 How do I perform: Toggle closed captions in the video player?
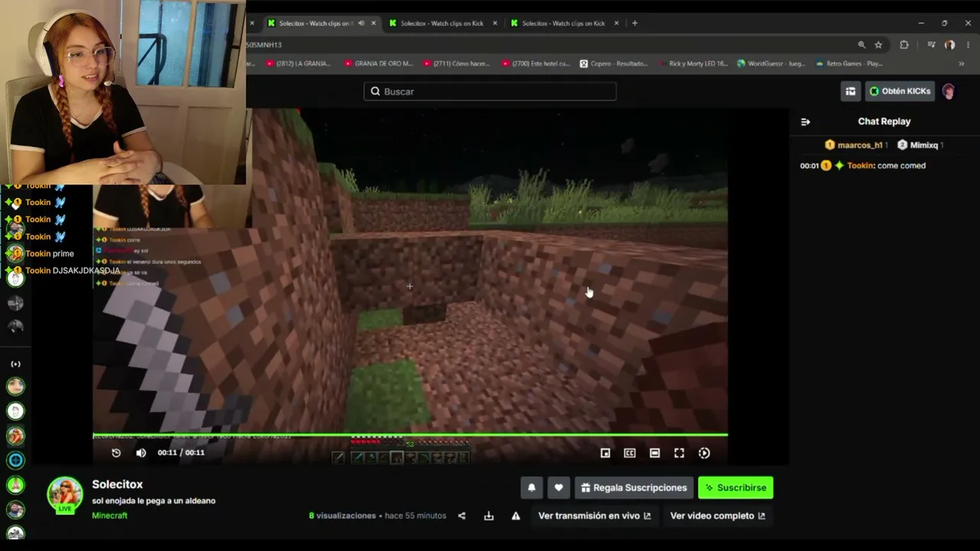pos(629,453)
